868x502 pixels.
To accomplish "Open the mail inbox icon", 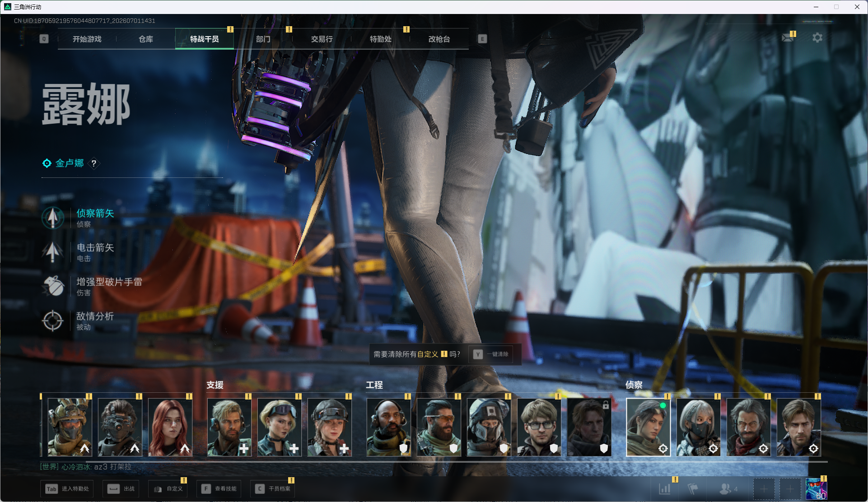I will pos(788,37).
